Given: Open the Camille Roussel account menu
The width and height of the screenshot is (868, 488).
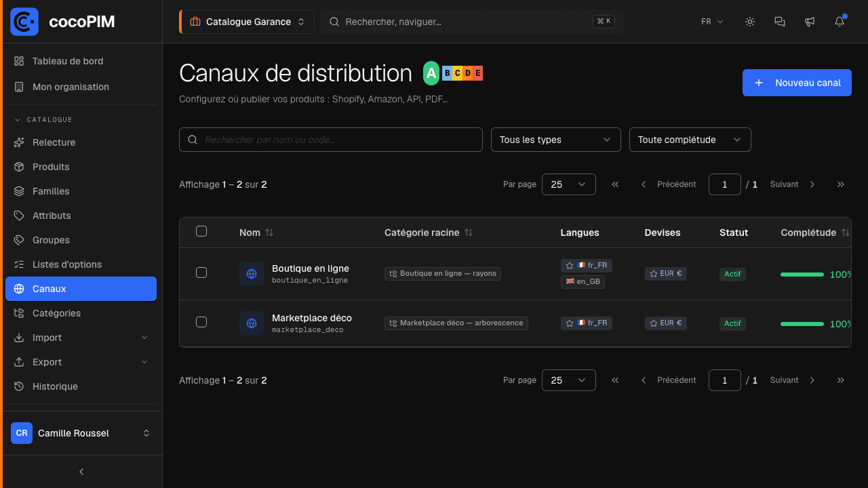Looking at the screenshot, I should pyautogui.click(x=81, y=433).
